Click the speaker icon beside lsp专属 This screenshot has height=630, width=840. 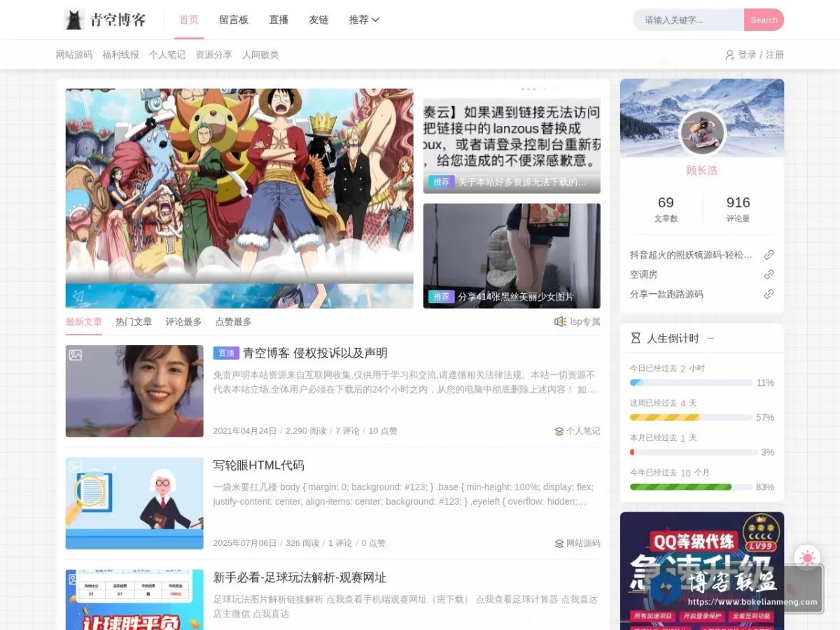tap(560, 322)
